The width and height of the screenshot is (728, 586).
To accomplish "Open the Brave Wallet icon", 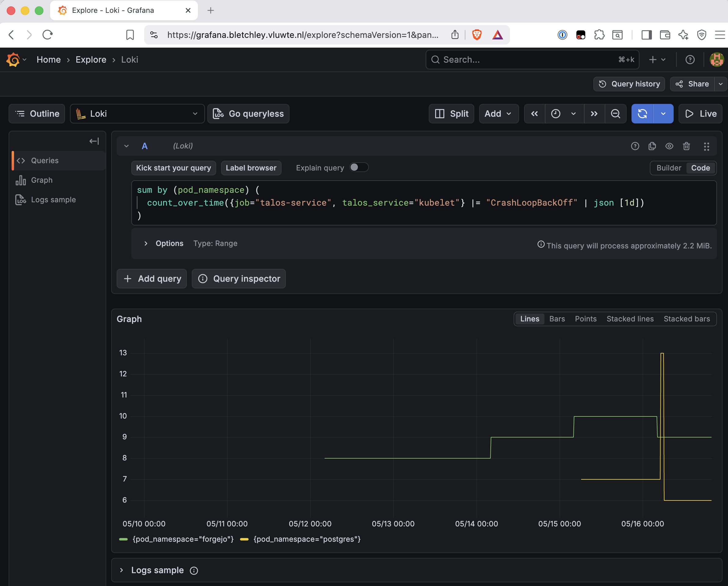I will point(665,35).
